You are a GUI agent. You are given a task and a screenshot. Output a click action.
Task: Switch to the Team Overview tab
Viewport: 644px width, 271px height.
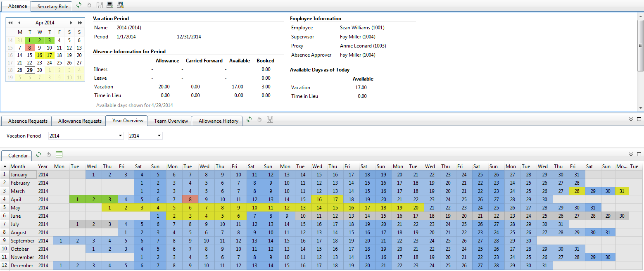point(171,121)
